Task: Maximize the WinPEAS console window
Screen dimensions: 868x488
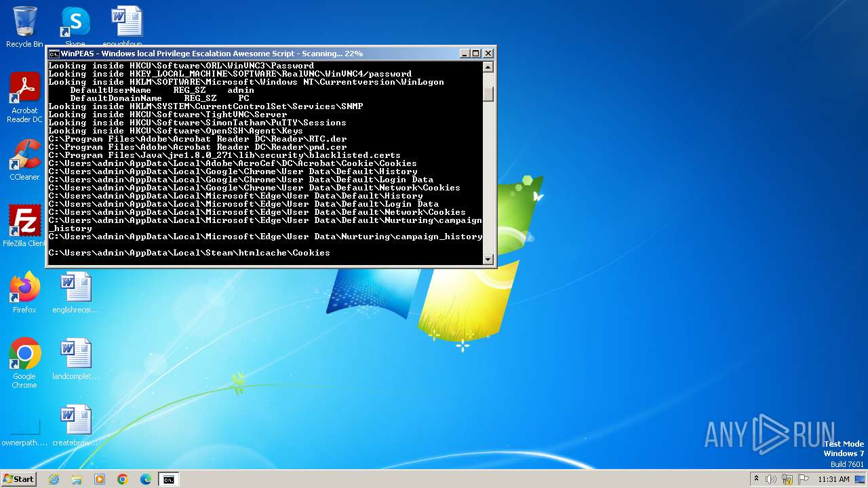Action: (475, 54)
